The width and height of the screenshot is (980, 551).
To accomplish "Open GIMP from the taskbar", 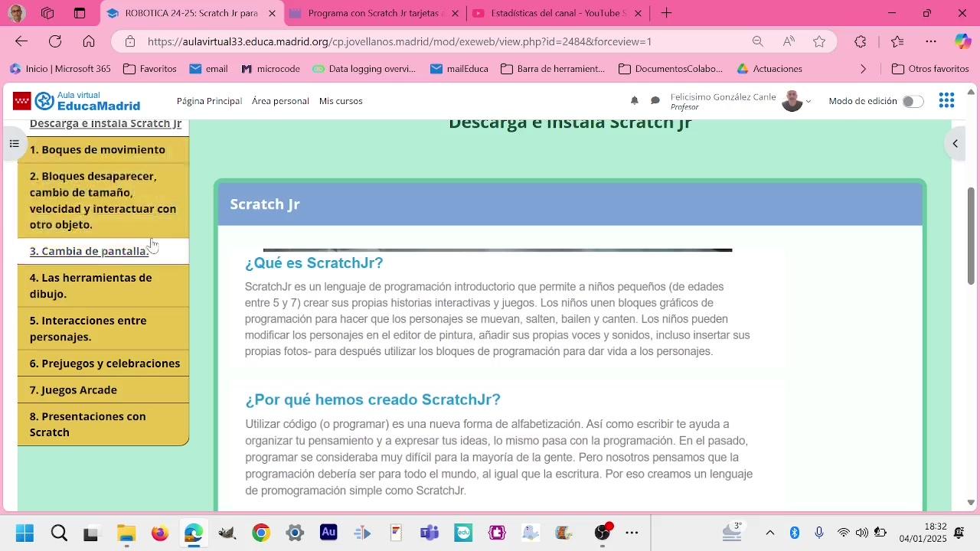I will tap(227, 533).
